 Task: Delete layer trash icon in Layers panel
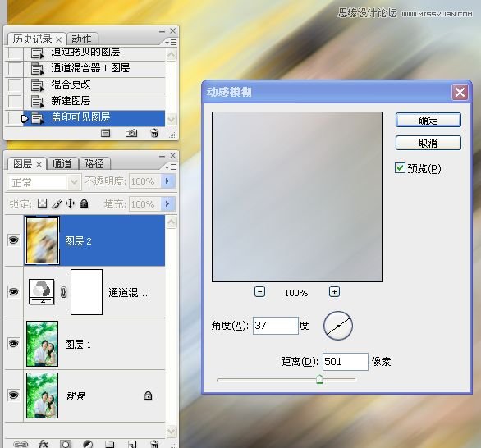pos(154,444)
